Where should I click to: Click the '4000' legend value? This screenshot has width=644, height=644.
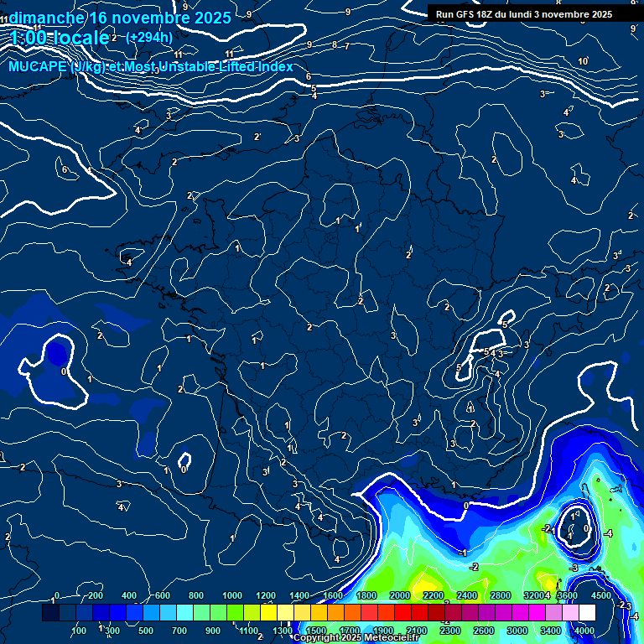[x=584, y=631]
